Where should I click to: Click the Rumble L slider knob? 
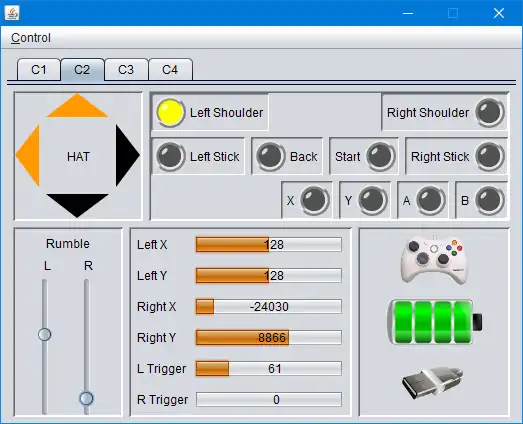(44, 334)
